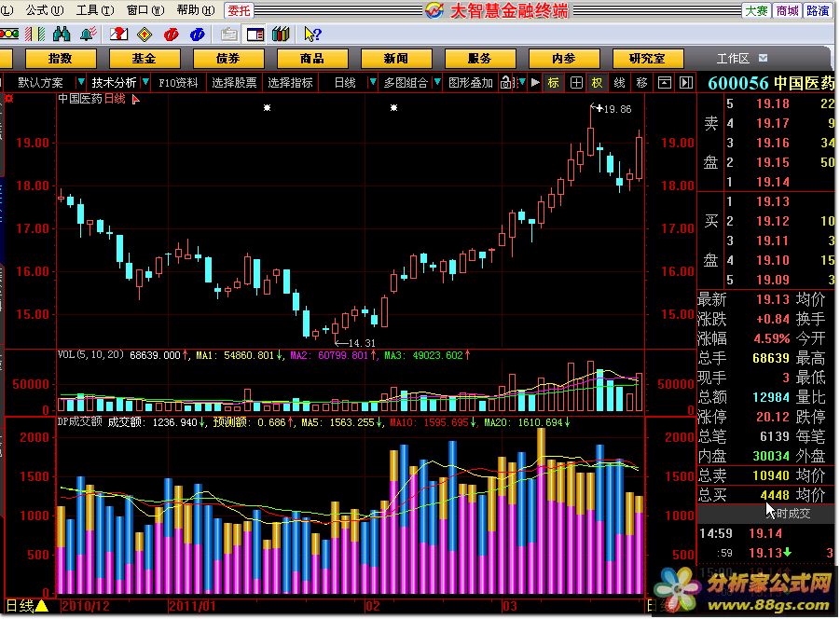This screenshot has height=619, width=840.
Task: Open F10资料 company info
Action: click(178, 82)
